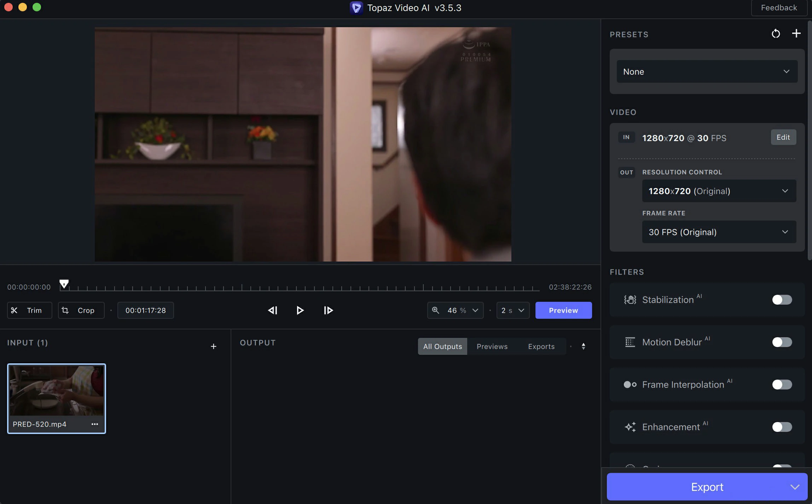The height and width of the screenshot is (504, 812).
Task: Click the Export button
Action: point(707,487)
